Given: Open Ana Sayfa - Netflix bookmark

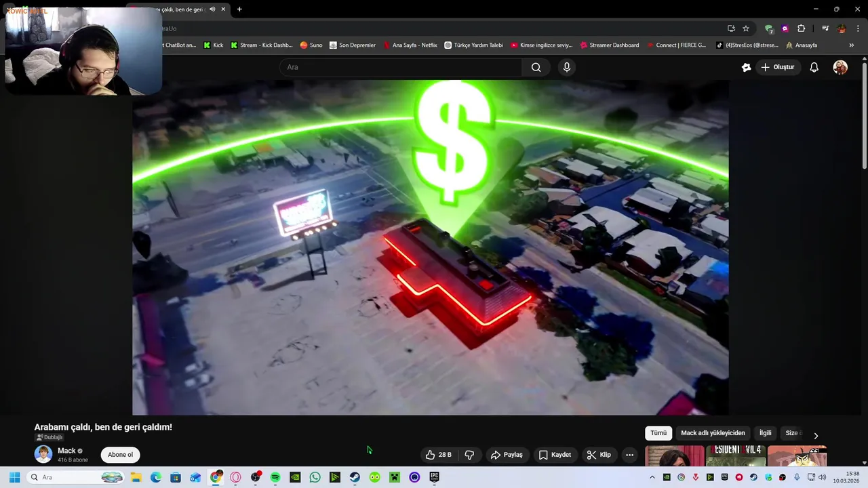Looking at the screenshot, I should (410, 45).
